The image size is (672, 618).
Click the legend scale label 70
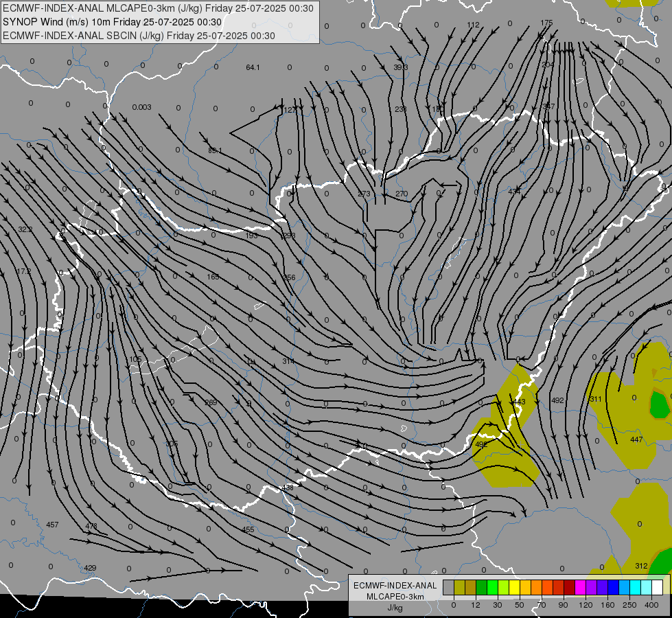click(542, 605)
